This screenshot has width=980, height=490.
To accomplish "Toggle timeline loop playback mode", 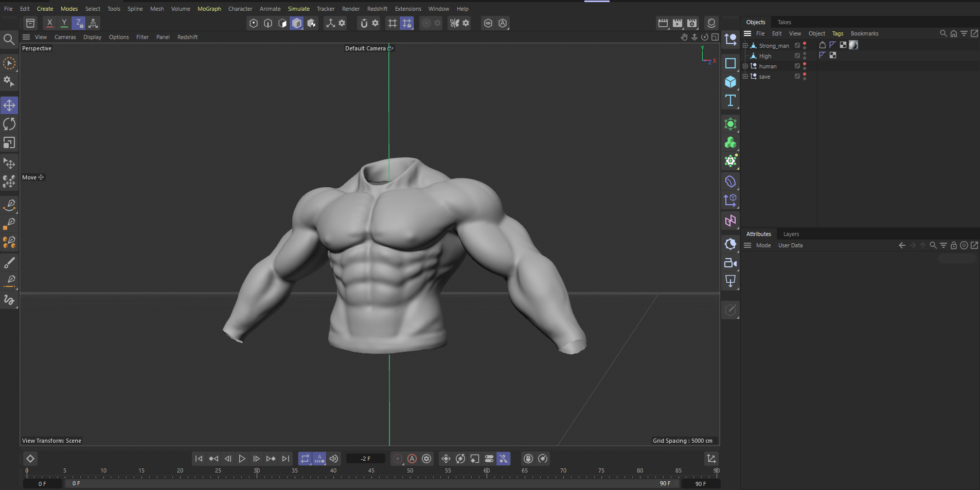I will click(305, 459).
